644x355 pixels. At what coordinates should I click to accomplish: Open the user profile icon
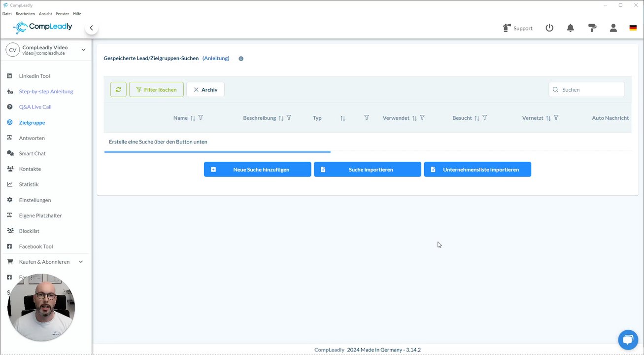point(613,28)
